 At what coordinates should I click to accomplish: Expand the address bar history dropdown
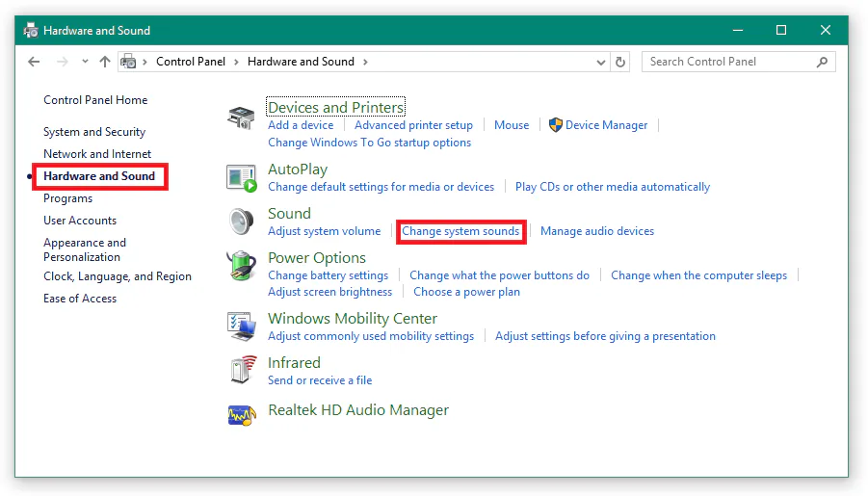pyautogui.click(x=600, y=63)
